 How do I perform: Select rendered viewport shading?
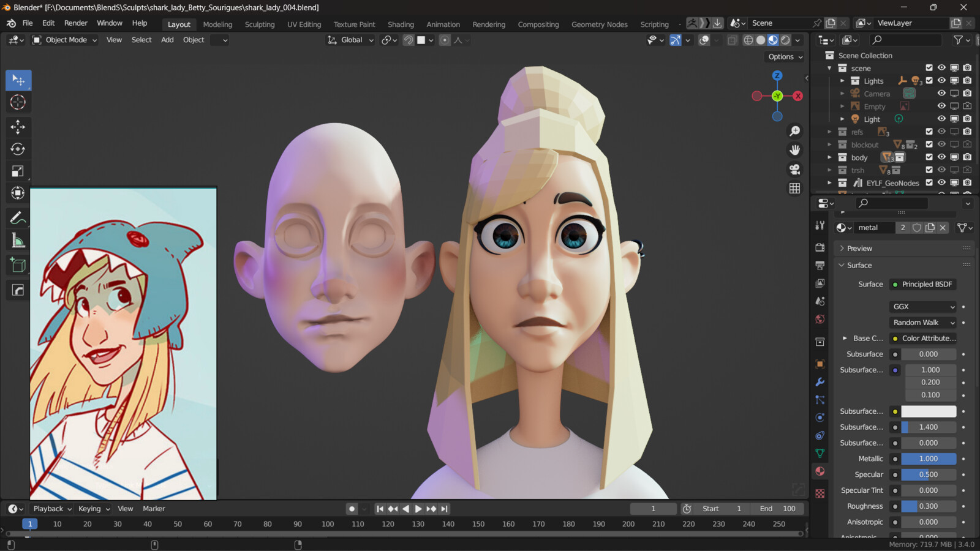(x=785, y=40)
